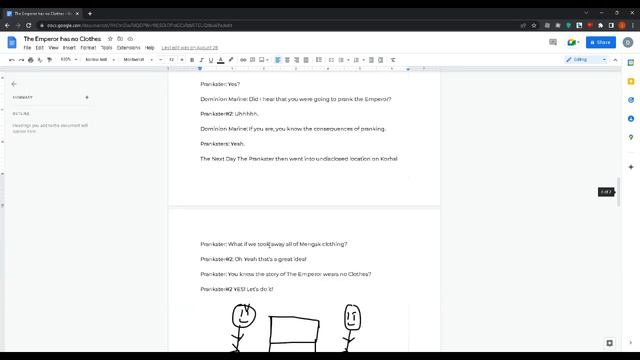Screen dimensions: 640x360
Task: Reload the browser page
Action: click(29, 25)
